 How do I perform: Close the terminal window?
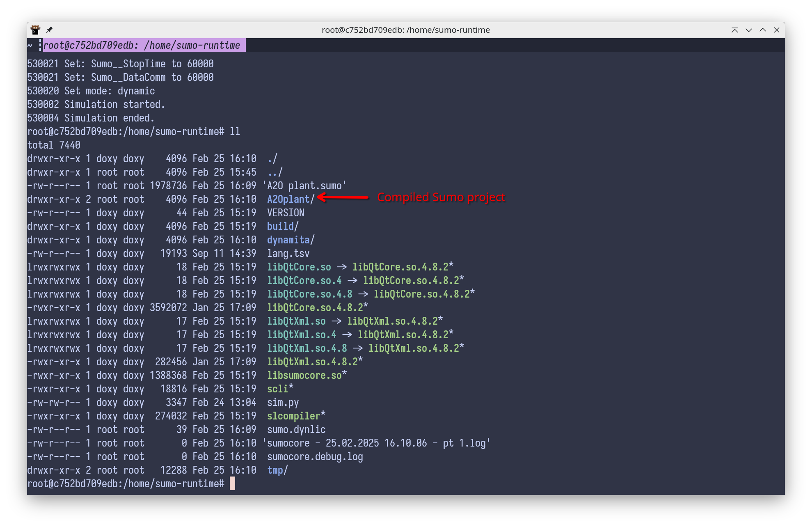point(777,30)
